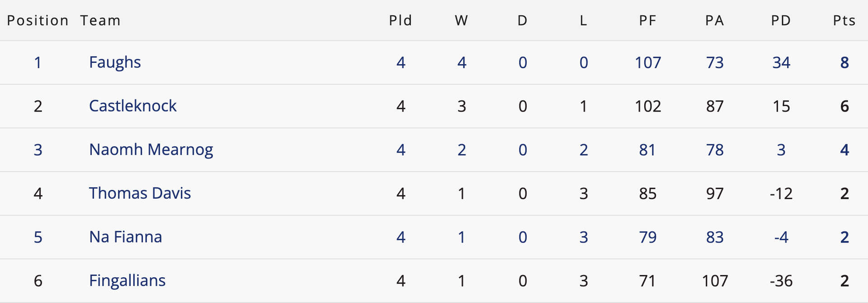Select the Pts column header
This screenshot has width=868, height=303.
click(844, 20)
